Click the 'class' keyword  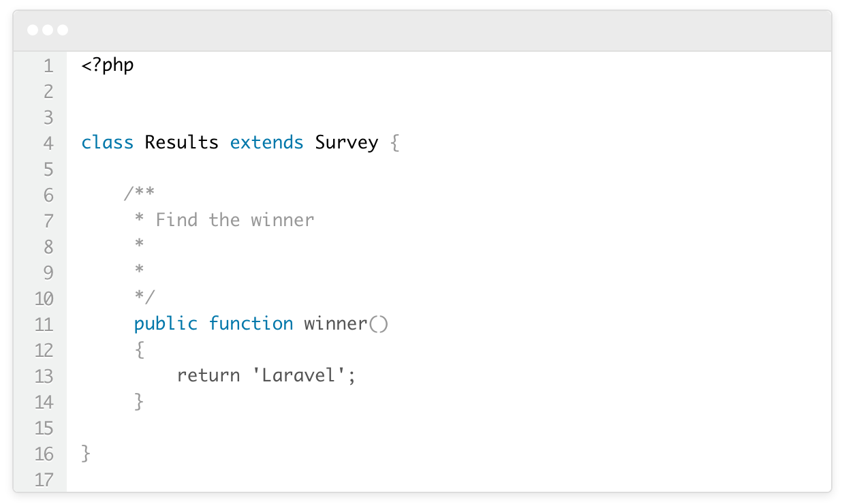(x=108, y=142)
